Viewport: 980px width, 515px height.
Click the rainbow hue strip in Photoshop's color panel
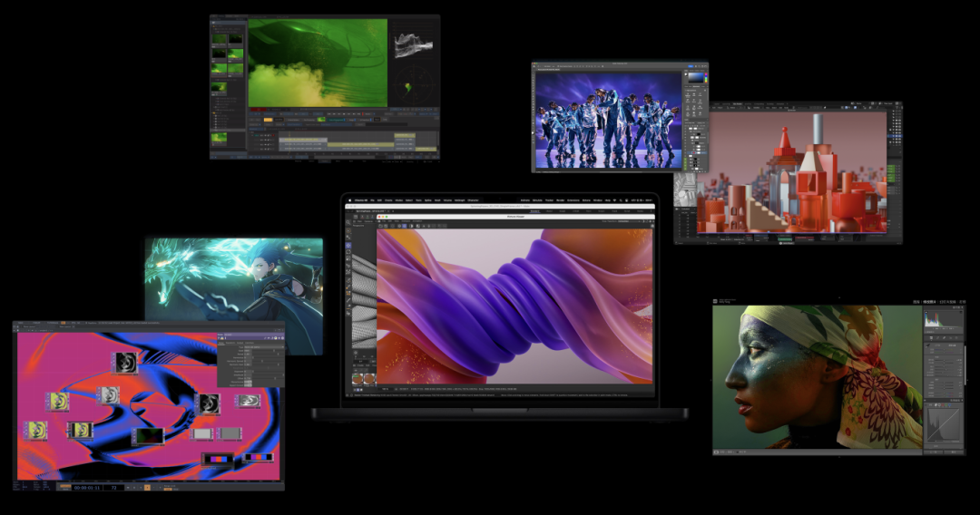click(x=706, y=79)
